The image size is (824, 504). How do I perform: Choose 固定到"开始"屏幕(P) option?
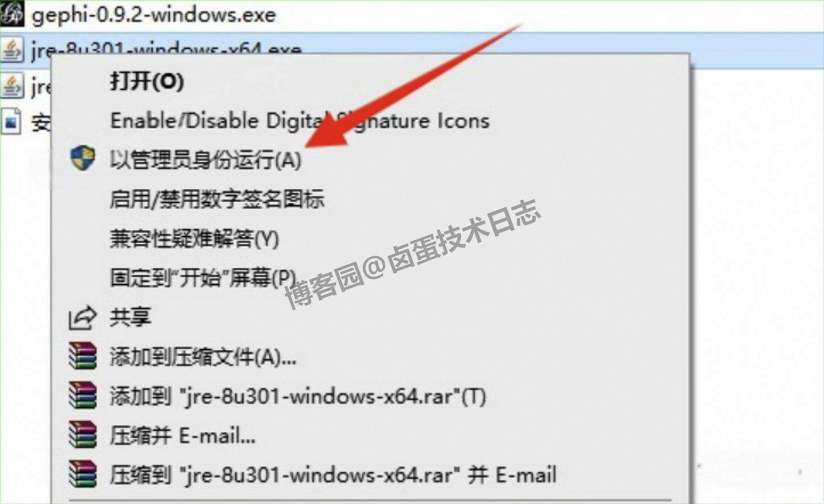(x=203, y=278)
